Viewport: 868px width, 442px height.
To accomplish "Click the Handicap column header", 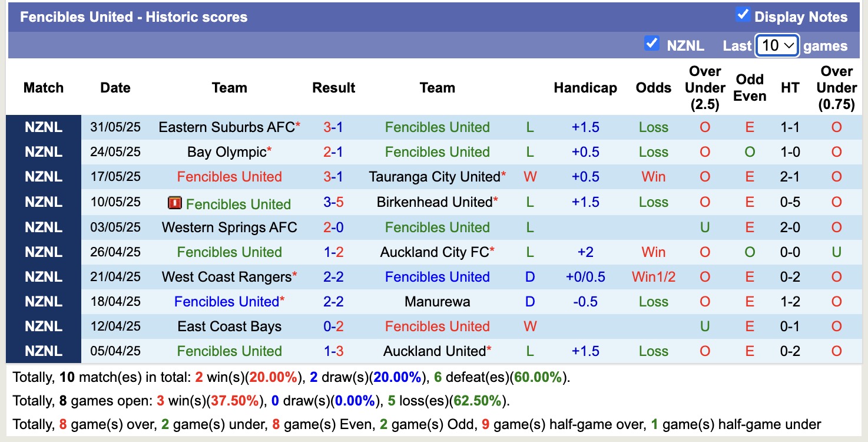I will click(x=585, y=87).
